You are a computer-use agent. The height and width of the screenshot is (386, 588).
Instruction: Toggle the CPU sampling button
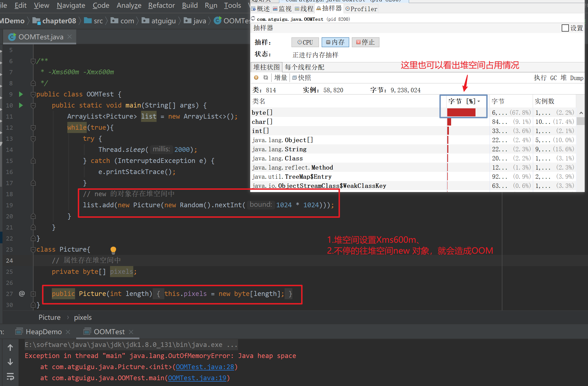coord(305,42)
